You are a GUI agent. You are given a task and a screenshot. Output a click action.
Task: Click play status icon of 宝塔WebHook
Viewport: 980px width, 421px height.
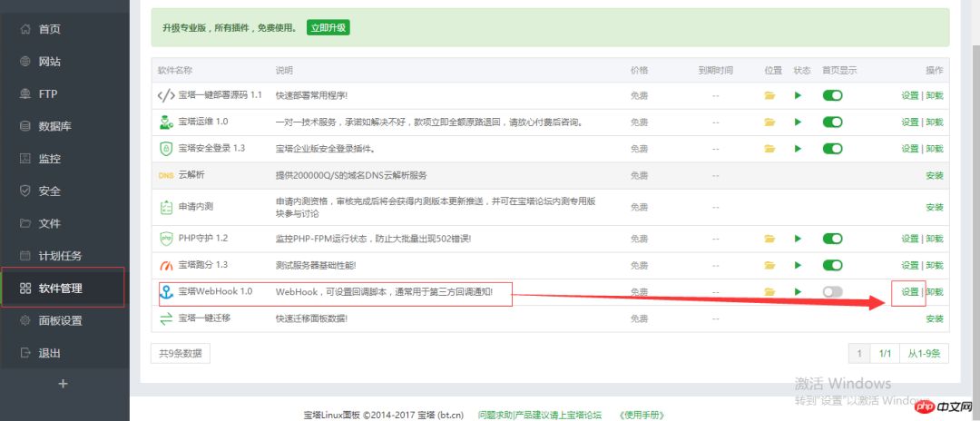point(799,291)
